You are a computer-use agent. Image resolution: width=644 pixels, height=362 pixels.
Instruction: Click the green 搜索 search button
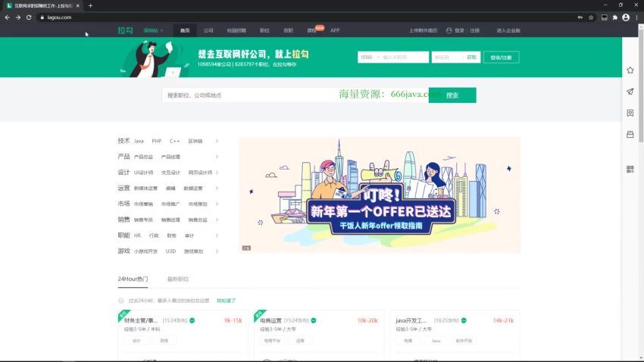click(x=452, y=95)
